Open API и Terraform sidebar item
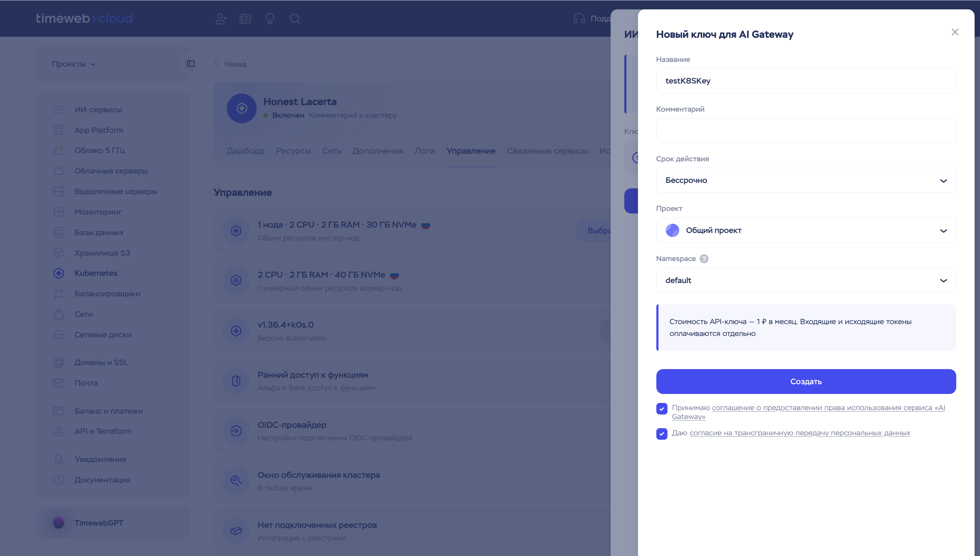The height and width of the screenshot is (556, 980). [x=103, y=431]
